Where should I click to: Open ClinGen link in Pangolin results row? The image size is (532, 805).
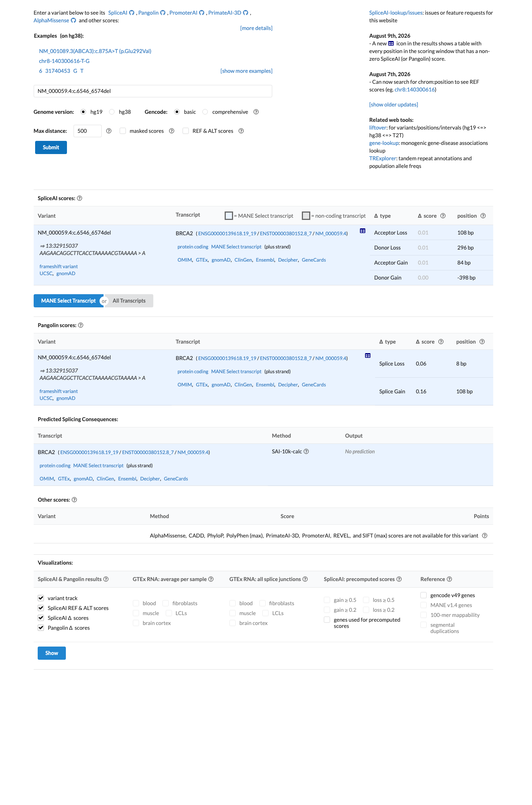pos(243,385)
